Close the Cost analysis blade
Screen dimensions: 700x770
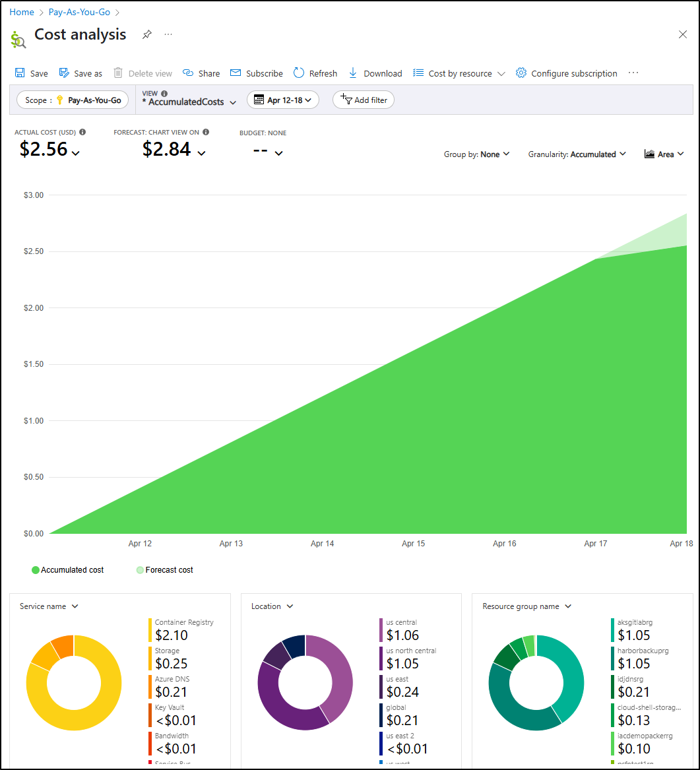pos(682,34)
